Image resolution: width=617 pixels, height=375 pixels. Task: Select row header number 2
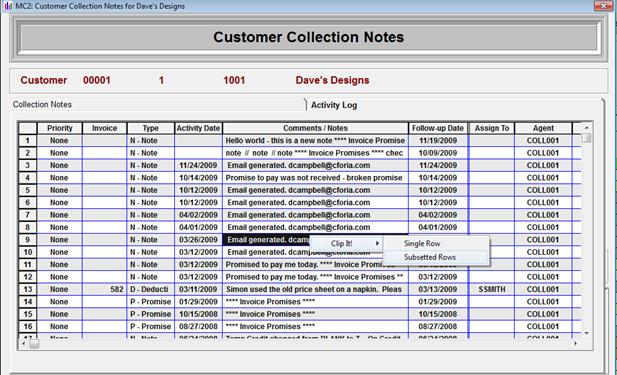pyautogui.click(x=28, y=153)
